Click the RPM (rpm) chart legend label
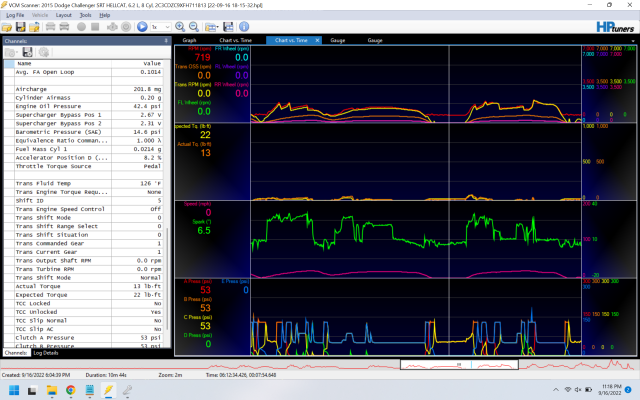Image resolution: width=640 pixels, height=400 pixels. tap(199, 49)
